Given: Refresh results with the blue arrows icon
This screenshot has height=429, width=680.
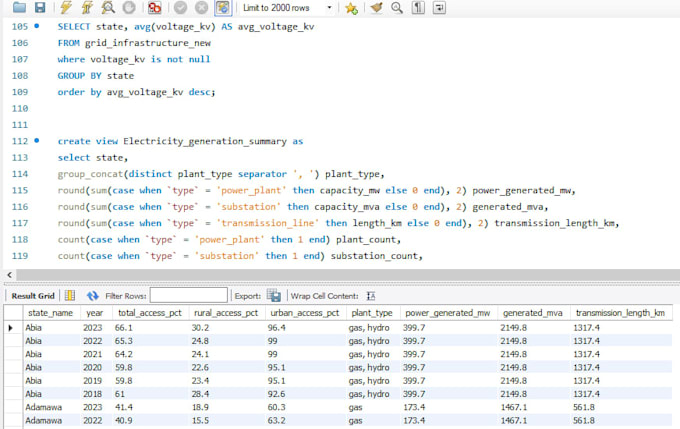Looking at the screenshot, I should pos(92,296).
